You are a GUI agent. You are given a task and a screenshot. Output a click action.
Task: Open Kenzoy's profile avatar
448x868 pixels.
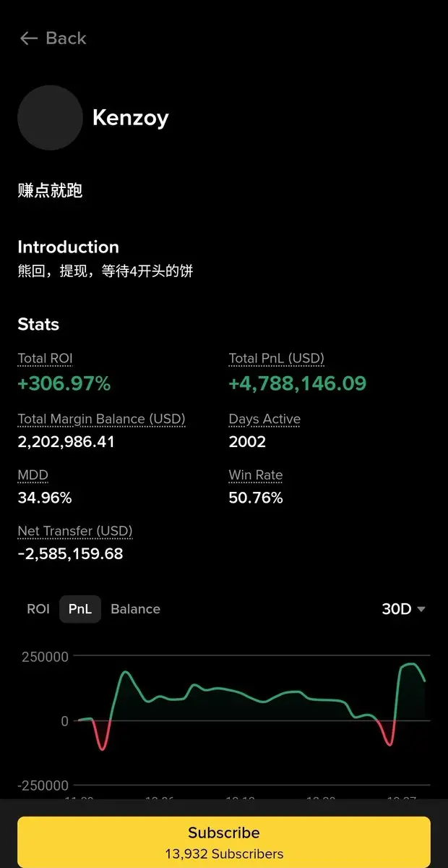coord(50,118)
